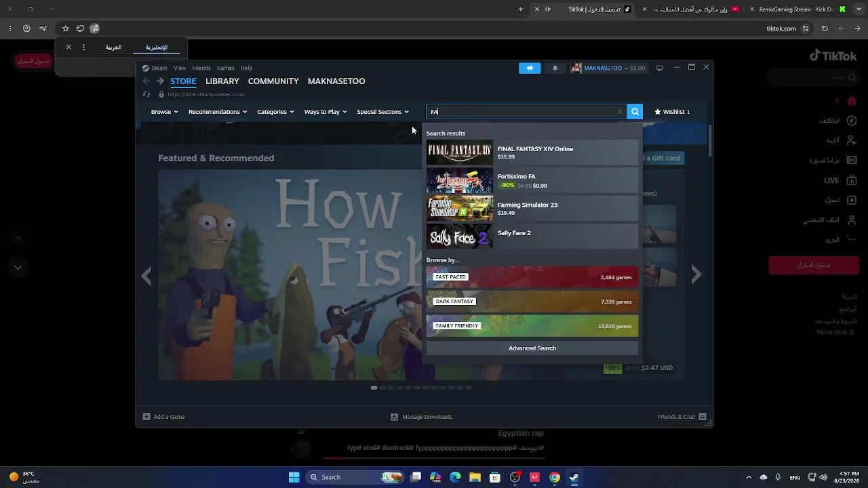This screenshot has width=868, height=488.
Task: Select the first carousel pagination dot
Action: 374,388
